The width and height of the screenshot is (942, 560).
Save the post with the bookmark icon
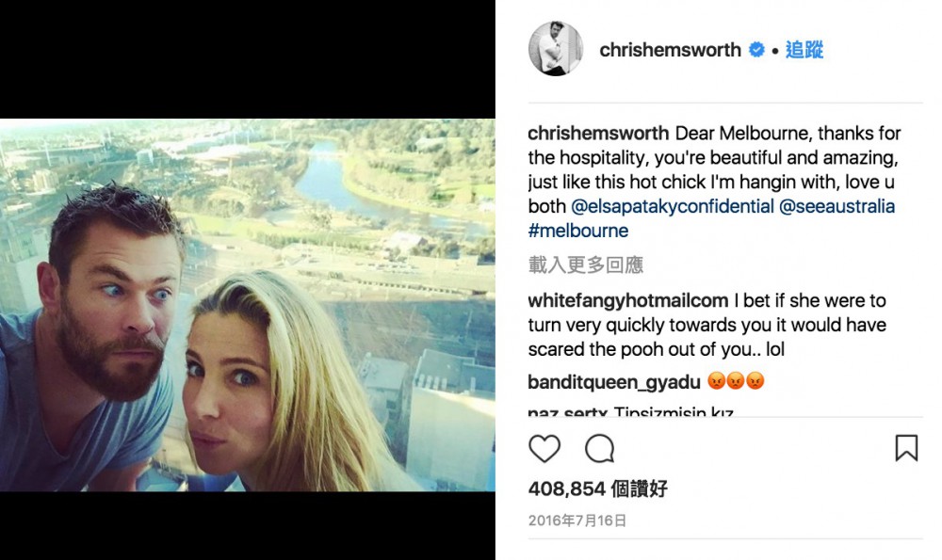pos(906,448)
